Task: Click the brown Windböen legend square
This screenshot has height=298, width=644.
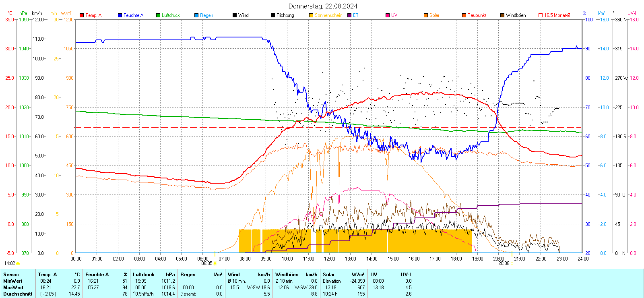Action: click(502, 15)
